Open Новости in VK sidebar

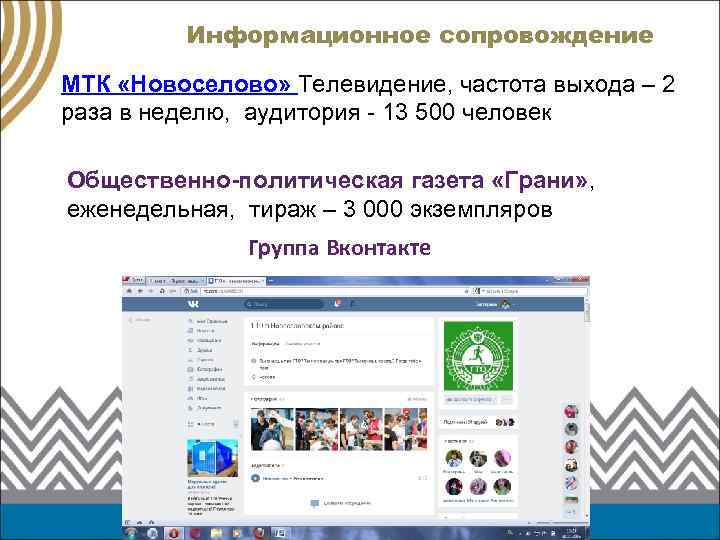click(202, 331)
